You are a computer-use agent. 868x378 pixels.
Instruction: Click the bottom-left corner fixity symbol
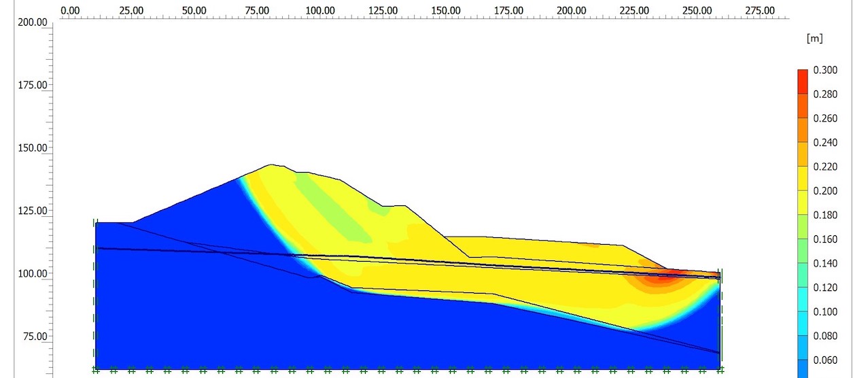[x=96, y=371]
